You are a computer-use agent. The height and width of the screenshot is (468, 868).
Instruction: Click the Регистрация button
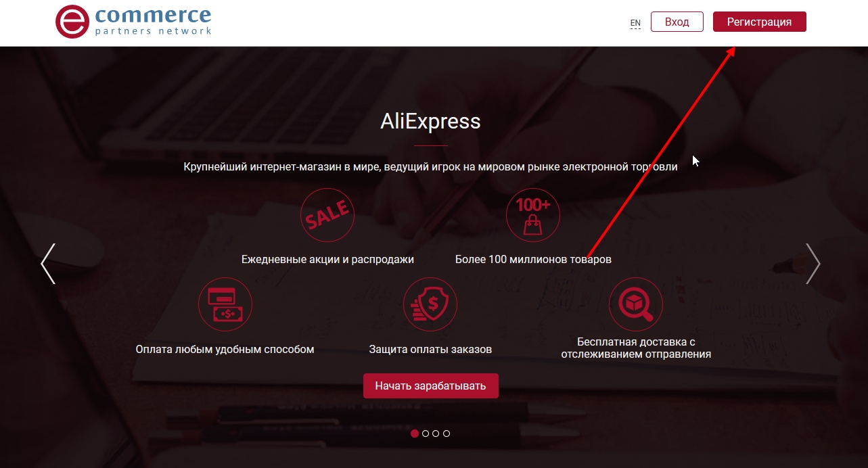point(760,22)
